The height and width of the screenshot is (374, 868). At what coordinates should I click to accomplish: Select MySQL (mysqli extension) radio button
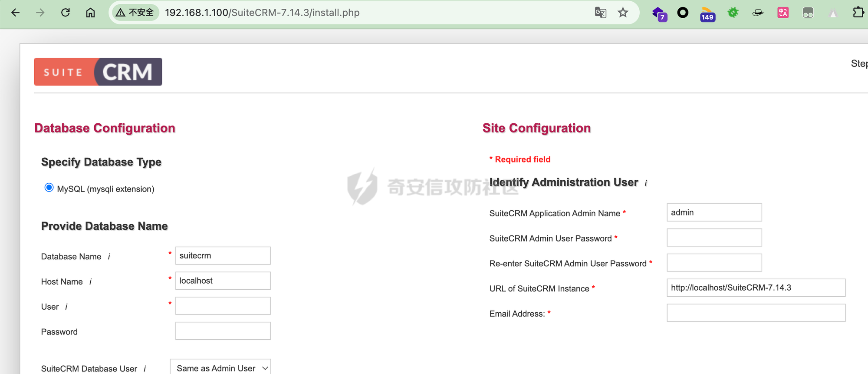pyautogui.click(x=49, y=188)
